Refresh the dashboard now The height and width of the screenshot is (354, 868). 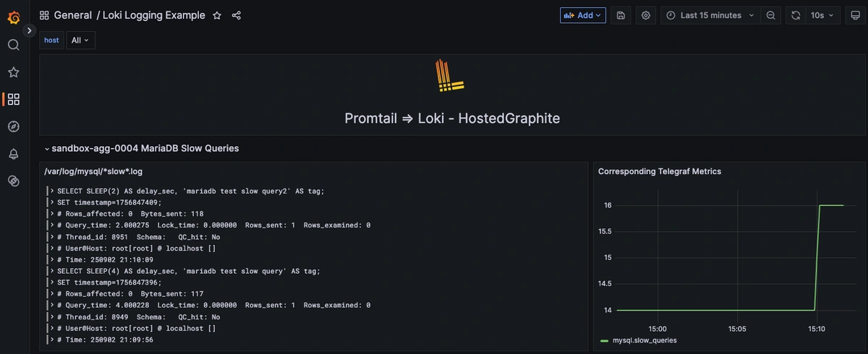[796, 15]
